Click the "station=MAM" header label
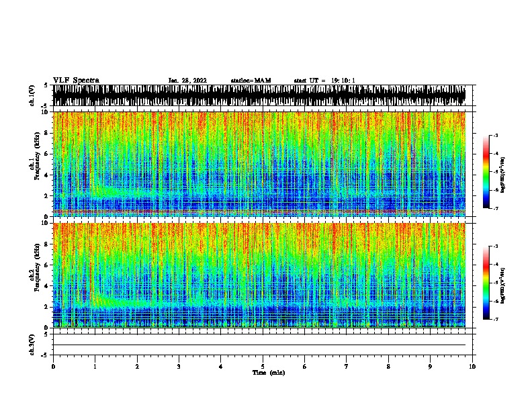The height and width of the screenshot is (411, 532). 251,81
